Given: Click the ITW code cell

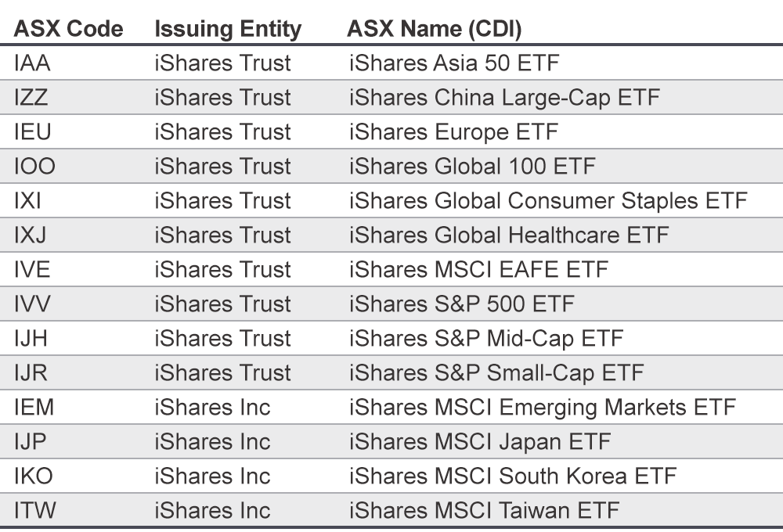Looking at the screenshot, I should [34, 511].
